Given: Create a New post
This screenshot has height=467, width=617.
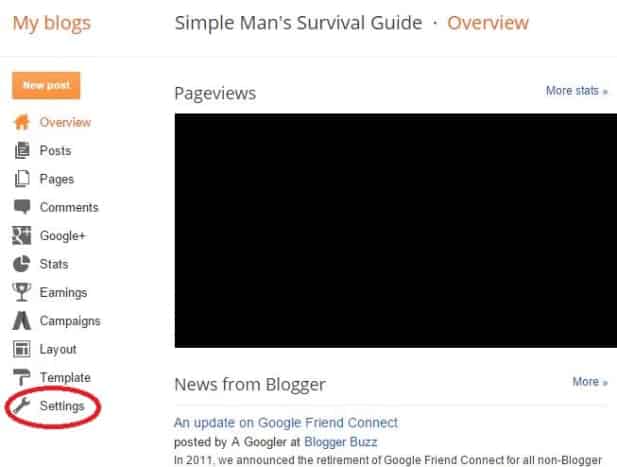Looking at the screenshot, I should pyautogui.click(x=46, y=85).
